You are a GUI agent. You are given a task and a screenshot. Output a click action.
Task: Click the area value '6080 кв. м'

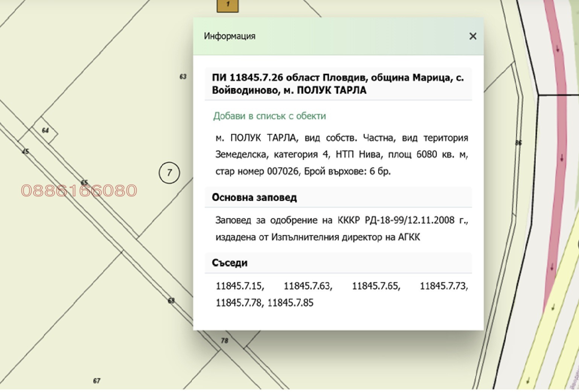(442, 154)
